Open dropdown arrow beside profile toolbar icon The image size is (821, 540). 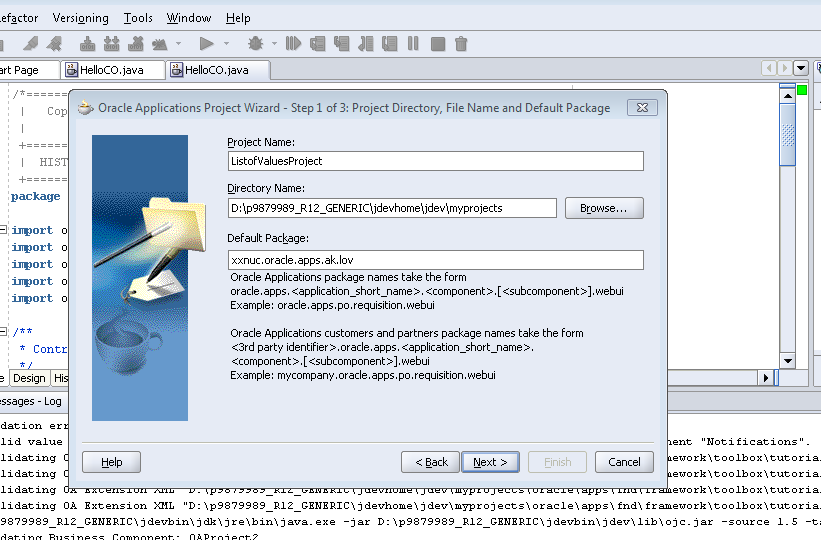tap(179, 43)
